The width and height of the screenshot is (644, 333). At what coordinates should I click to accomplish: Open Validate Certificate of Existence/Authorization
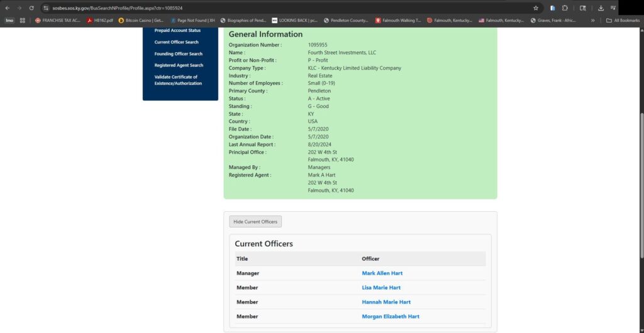pyautogui.click(x=178, y=80)
